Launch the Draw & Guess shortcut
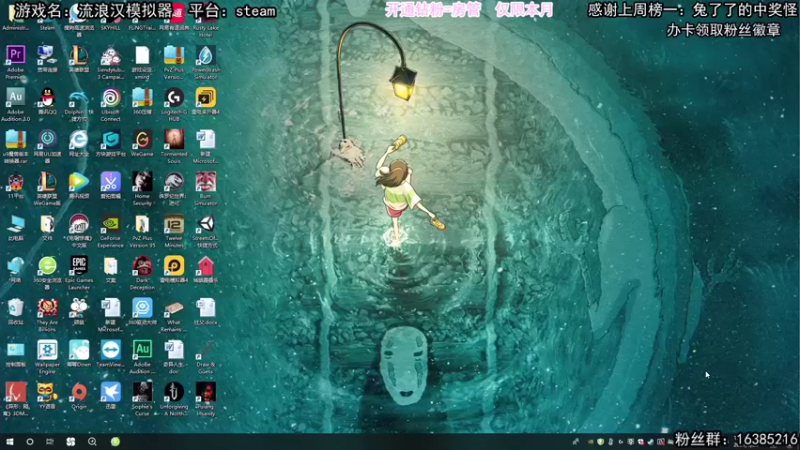This screenshot has height=450, width=800. click(206, 351)
